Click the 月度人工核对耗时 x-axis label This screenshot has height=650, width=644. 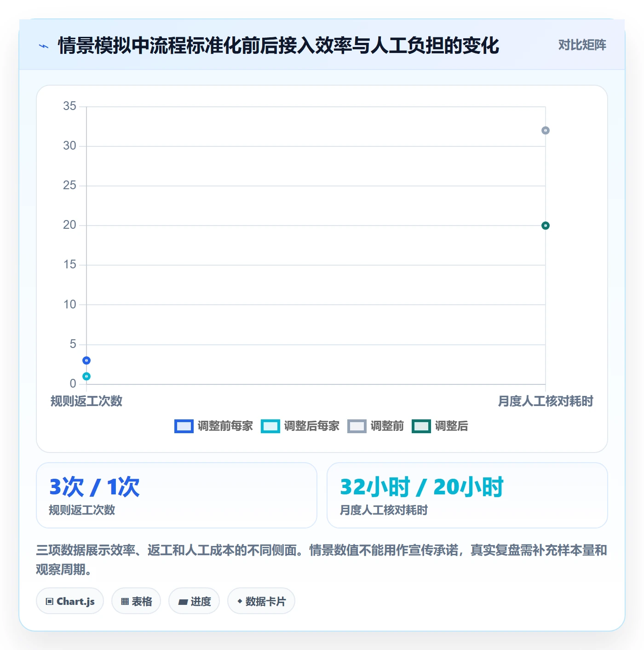pyautogui.click(x=546, y=401)
